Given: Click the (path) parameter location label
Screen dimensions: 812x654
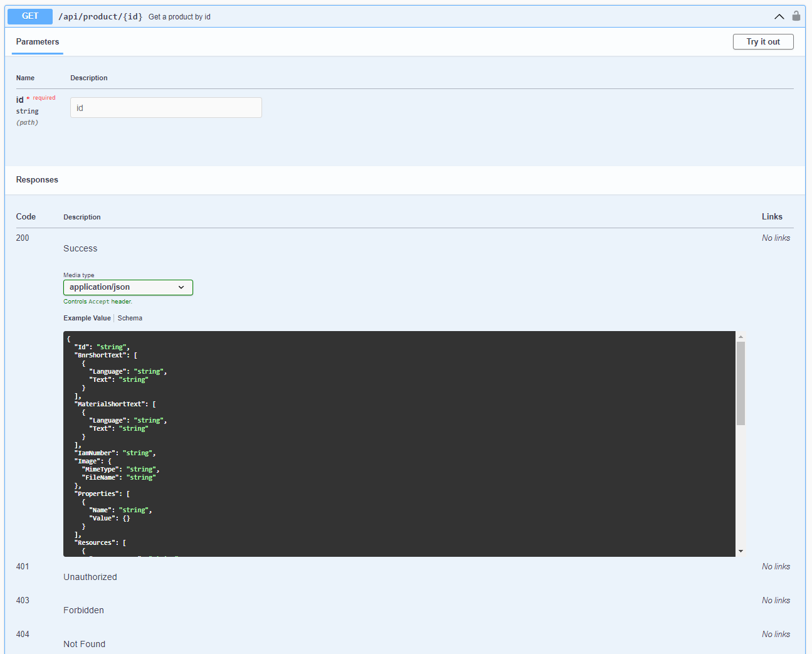Looking at the screenshot, I should (x=27, y=123).
